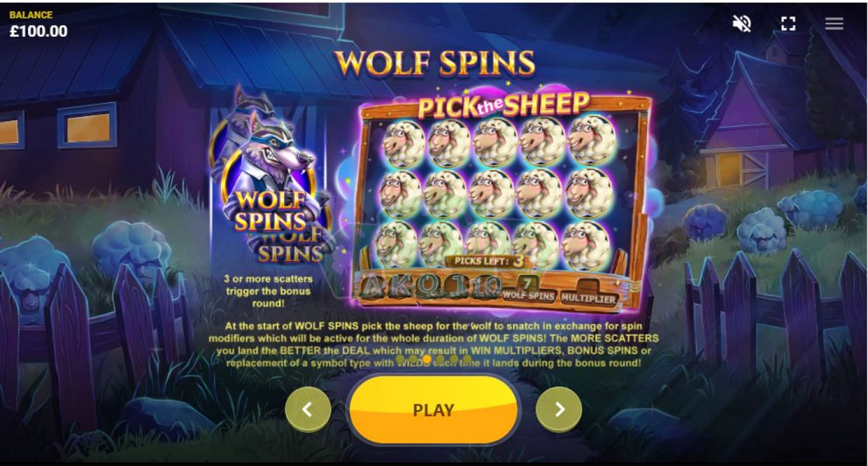Click the yellow PLAY button
Viewport: 868px width, 466px height.
click(433, 409)
